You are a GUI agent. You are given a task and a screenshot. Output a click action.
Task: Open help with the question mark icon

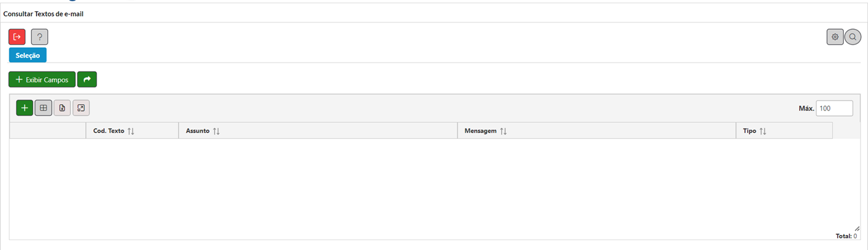(40, 37)
